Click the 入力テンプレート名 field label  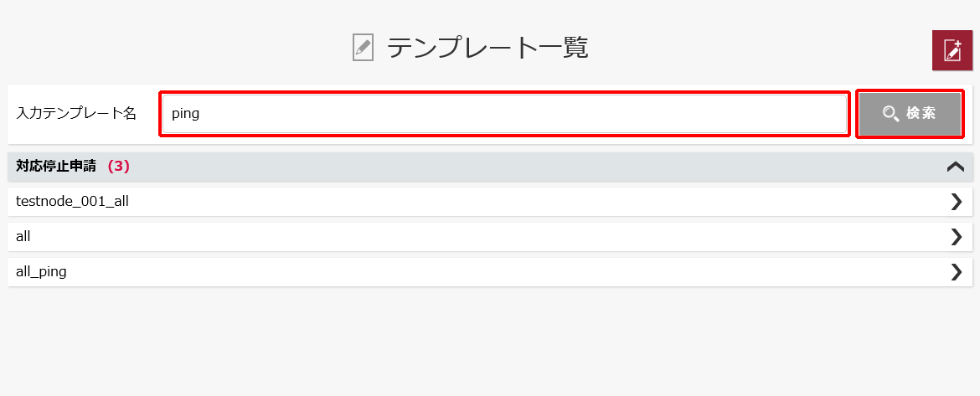75,114
